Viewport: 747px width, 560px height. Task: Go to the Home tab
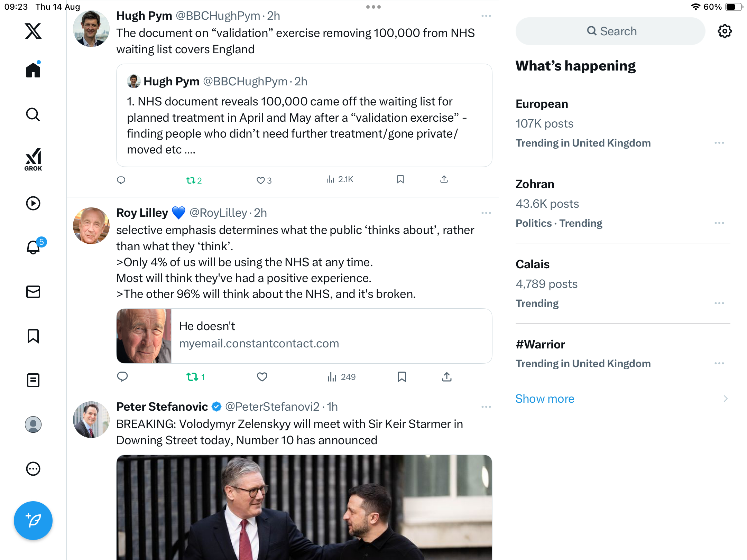33,70
